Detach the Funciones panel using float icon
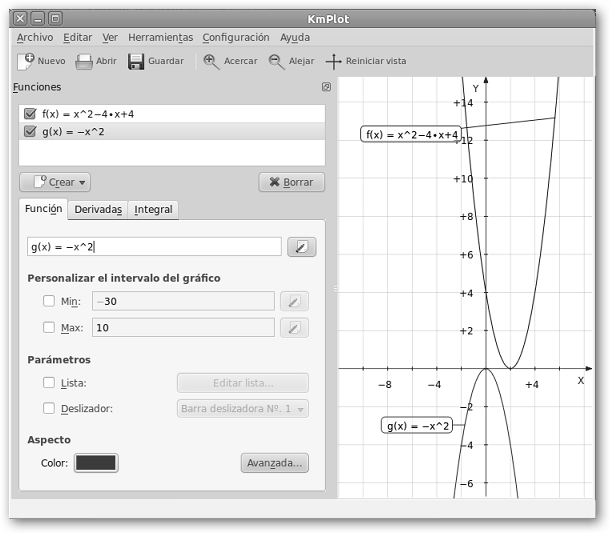This screenshot has height=533, width=610. click(x=326, y=88)
